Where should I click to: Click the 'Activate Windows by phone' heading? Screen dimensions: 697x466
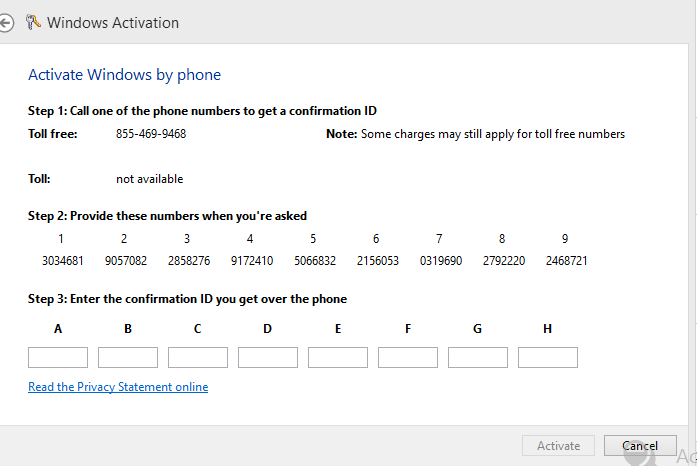point(124,75)
